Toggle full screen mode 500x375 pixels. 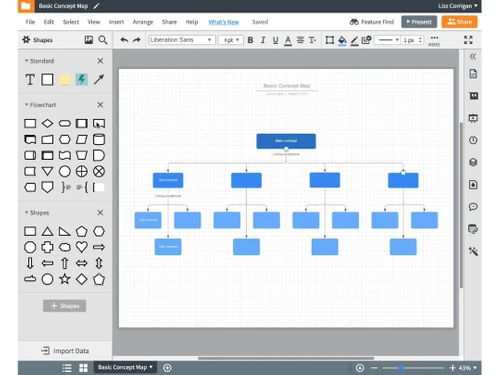pos(468,40)
